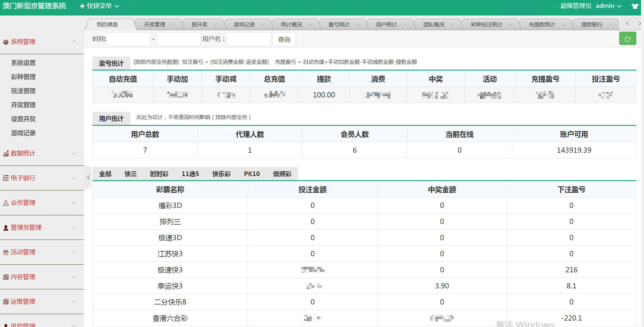
Task: Click the admin icon beside 管理员管理
Action: pyautogui.click(x=6, y=228)
